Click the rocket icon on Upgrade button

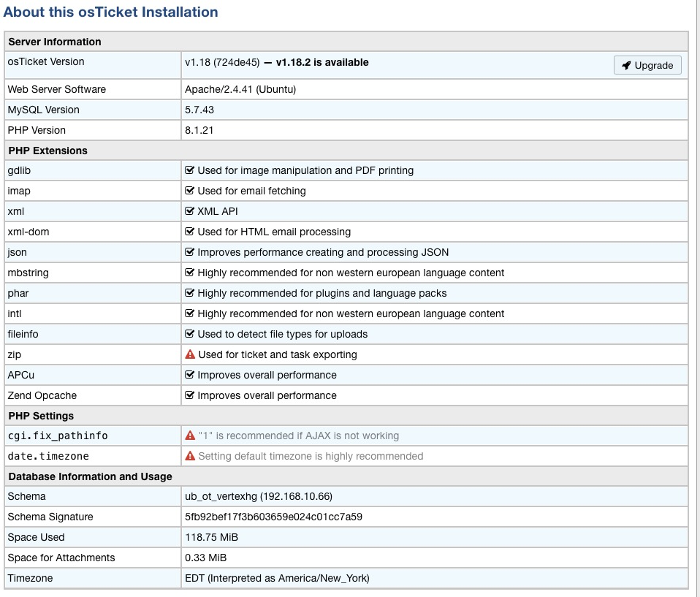[x=626, y=65]
